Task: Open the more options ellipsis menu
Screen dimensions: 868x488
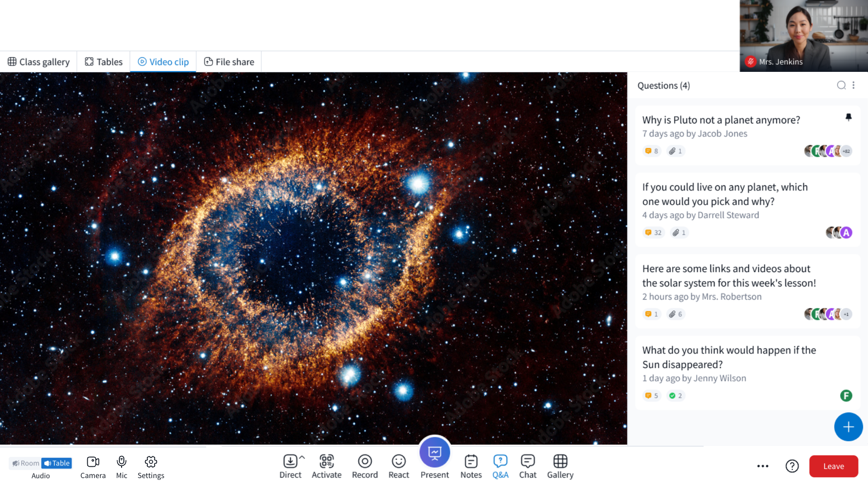Action: tap(763, 466)
